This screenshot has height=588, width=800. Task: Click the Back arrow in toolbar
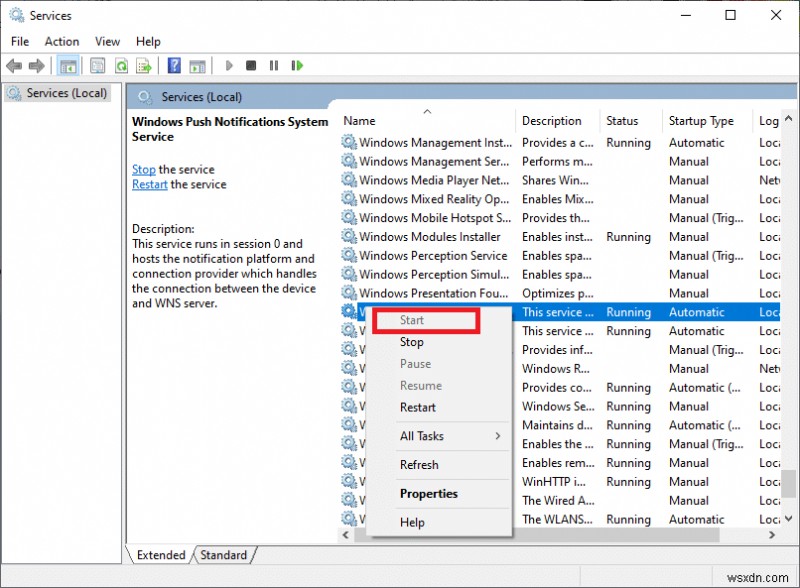[14, 66]
